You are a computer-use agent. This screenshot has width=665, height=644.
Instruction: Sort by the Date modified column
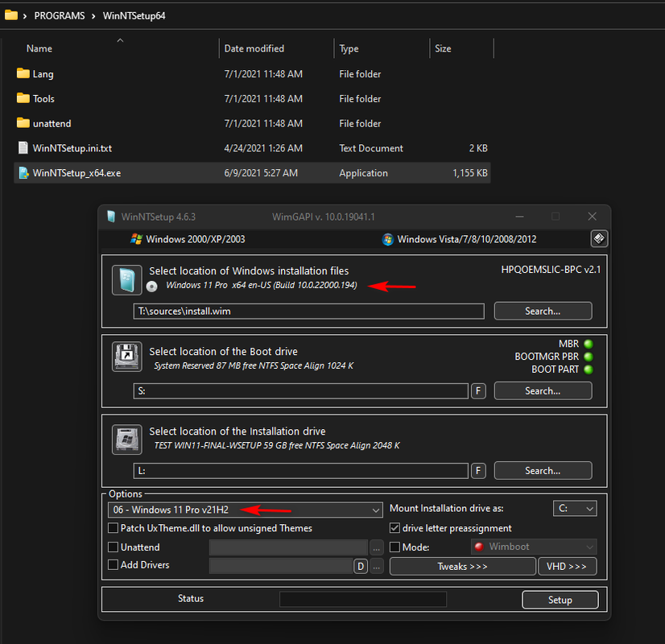click(254, 48)
